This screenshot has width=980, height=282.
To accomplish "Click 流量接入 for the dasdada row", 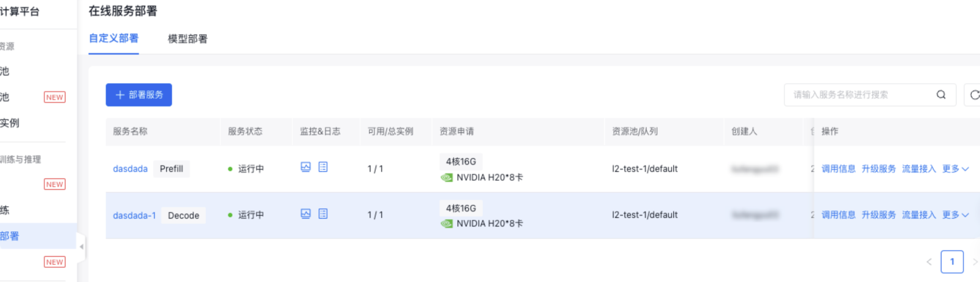I will (919, 169).
